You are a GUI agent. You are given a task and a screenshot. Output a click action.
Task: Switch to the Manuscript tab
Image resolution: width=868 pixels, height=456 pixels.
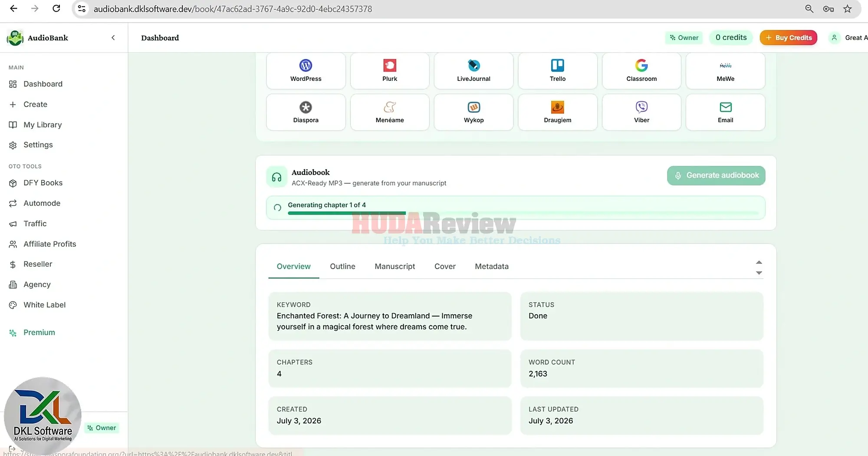coord(395,266)
